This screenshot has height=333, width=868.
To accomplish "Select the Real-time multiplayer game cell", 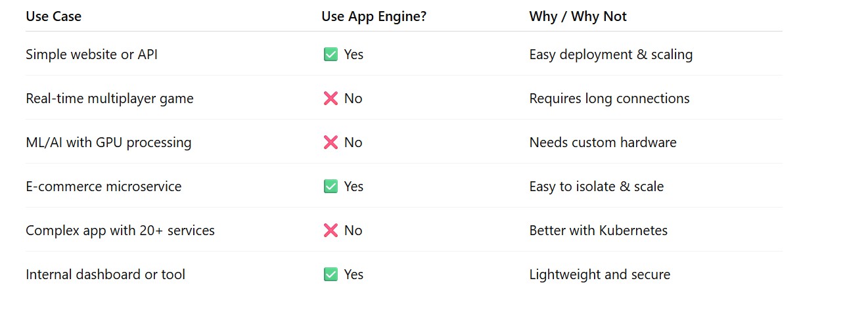I will tap(109, 99).
